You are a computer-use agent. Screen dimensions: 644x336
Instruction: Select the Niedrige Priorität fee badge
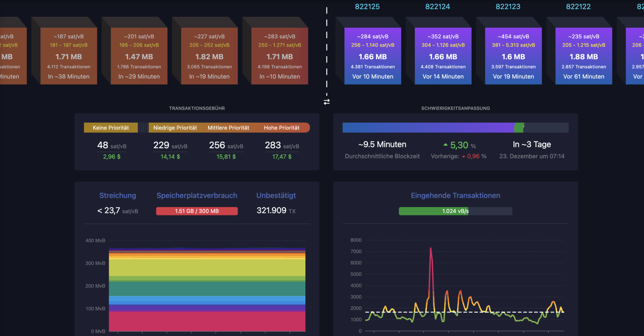click(174, 127)
